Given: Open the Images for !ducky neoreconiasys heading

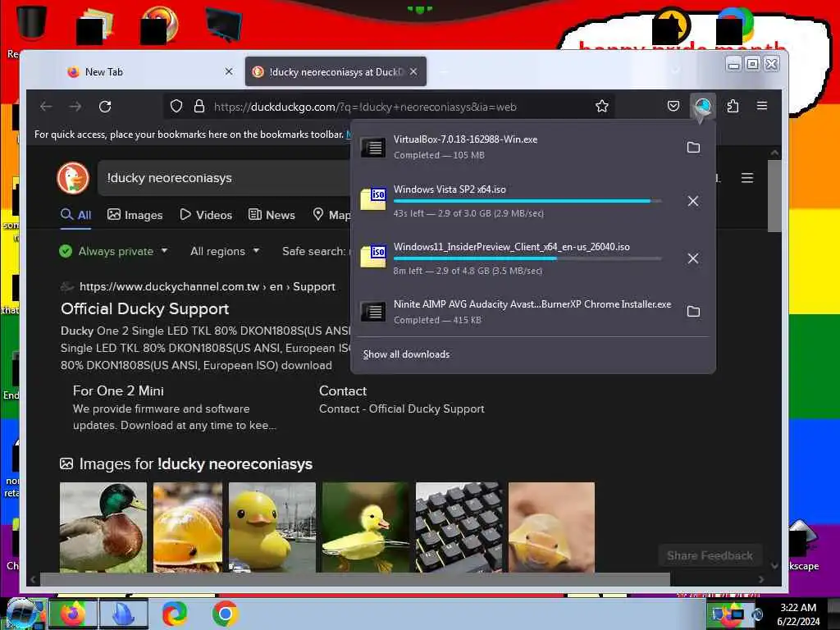Looking at the screenshot, I should tap(195, 464).
